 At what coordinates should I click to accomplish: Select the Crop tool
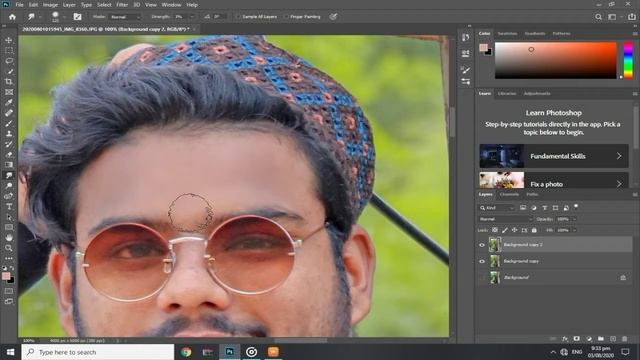click(x=9, y=82)
